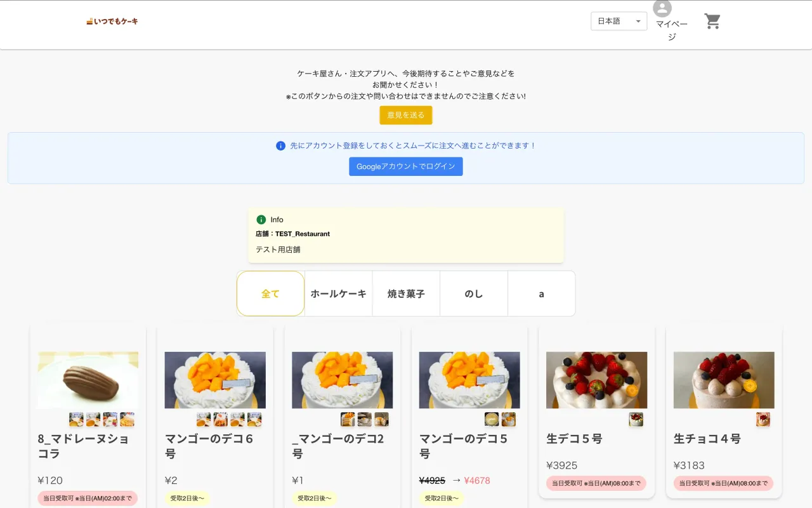
Task: Click the My Page account avatar icon
Action: pyautogui.click(x=662, y=9)
